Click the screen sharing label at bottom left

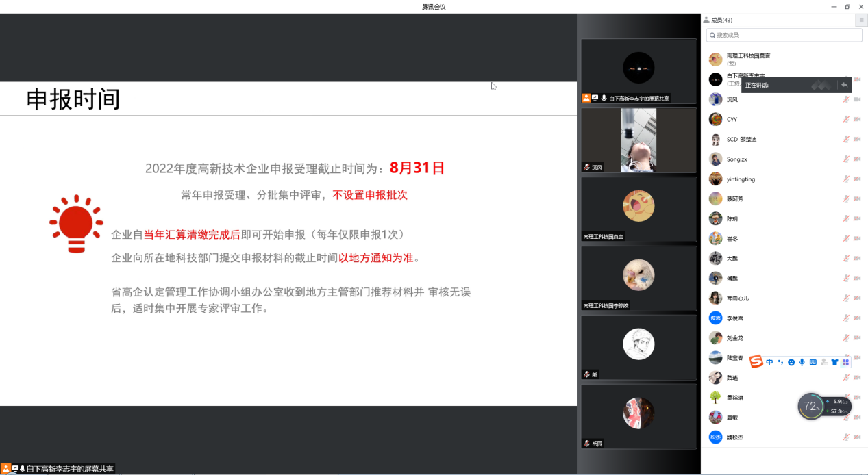(x=70, y=469)
